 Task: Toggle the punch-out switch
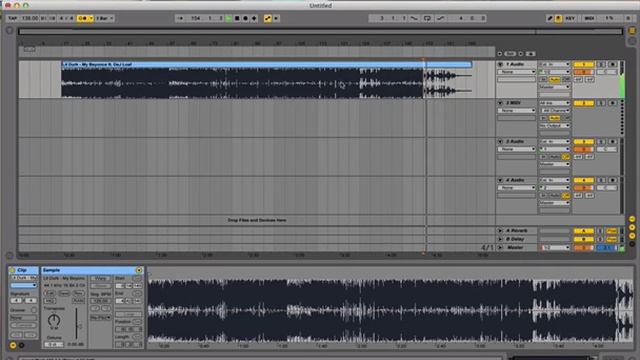pos(440,18)
